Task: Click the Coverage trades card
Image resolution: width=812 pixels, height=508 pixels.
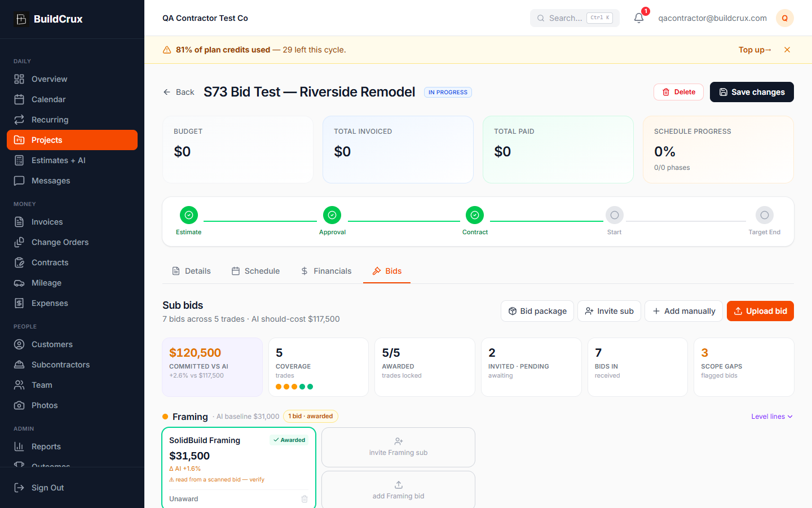Action: coord(319,367)
